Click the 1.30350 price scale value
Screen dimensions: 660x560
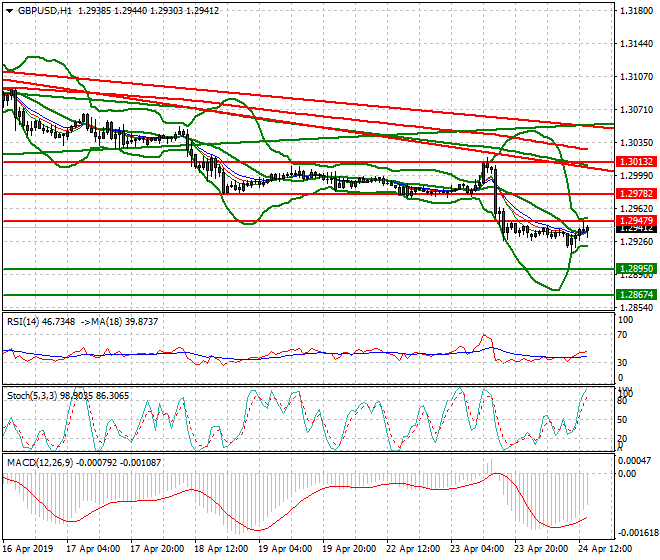pyautogui.click(x=636, y=143)
